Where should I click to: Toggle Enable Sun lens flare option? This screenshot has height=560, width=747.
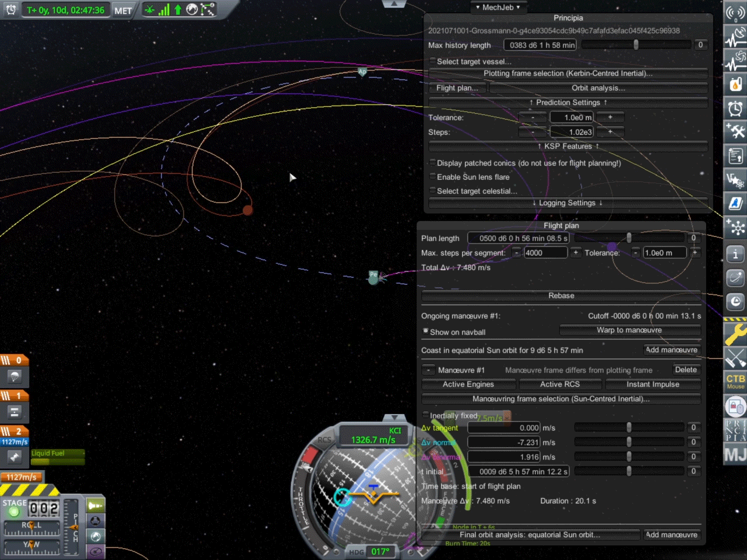click(432, 177)
